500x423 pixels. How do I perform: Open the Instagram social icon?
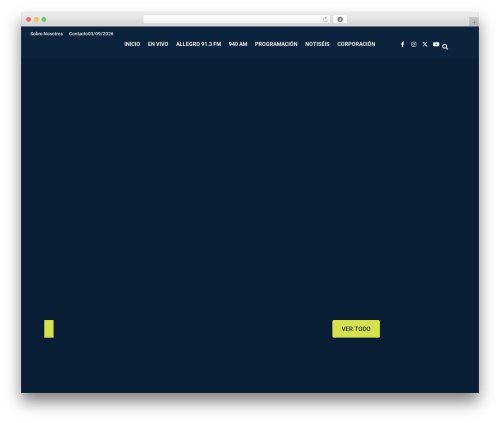pyautogui.click(x=414, y=44)
